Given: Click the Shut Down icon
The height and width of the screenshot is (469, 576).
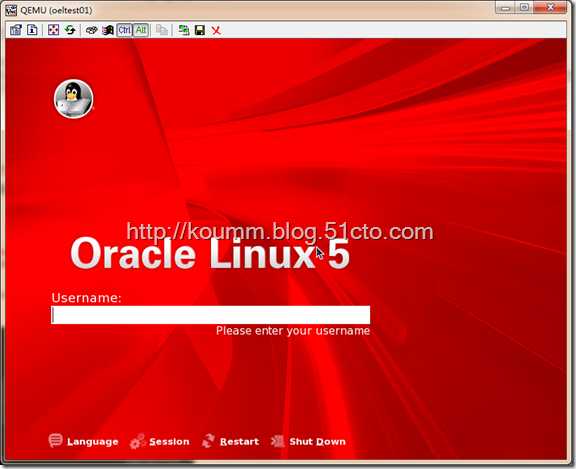Looking at the screenshot, I should tap(277, 441).
